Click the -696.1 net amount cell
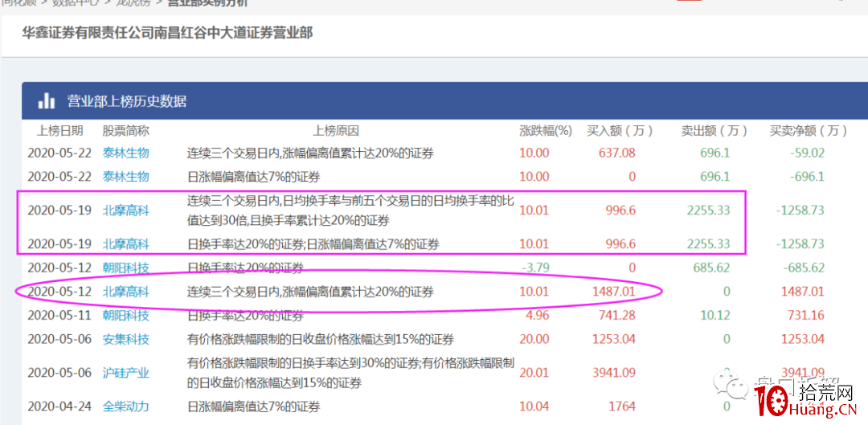This screenshot has width=868, height=425. click(x=807, y=177)
